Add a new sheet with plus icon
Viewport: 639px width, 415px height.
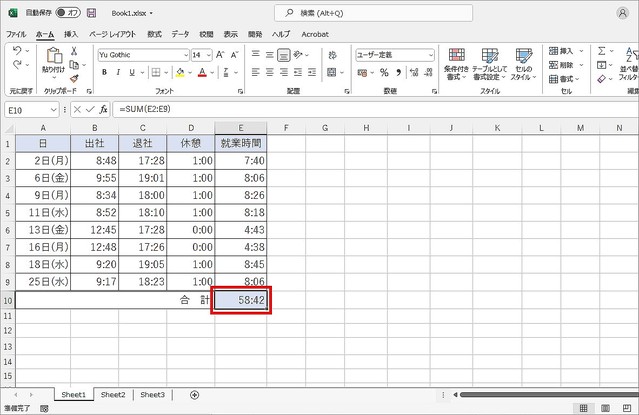(194, 395)
